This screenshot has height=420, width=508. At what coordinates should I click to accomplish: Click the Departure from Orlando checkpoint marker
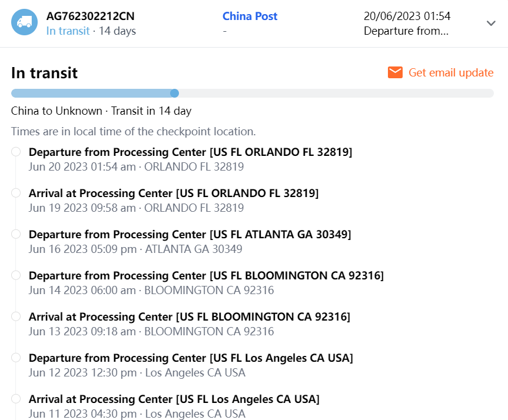[16, 152]
